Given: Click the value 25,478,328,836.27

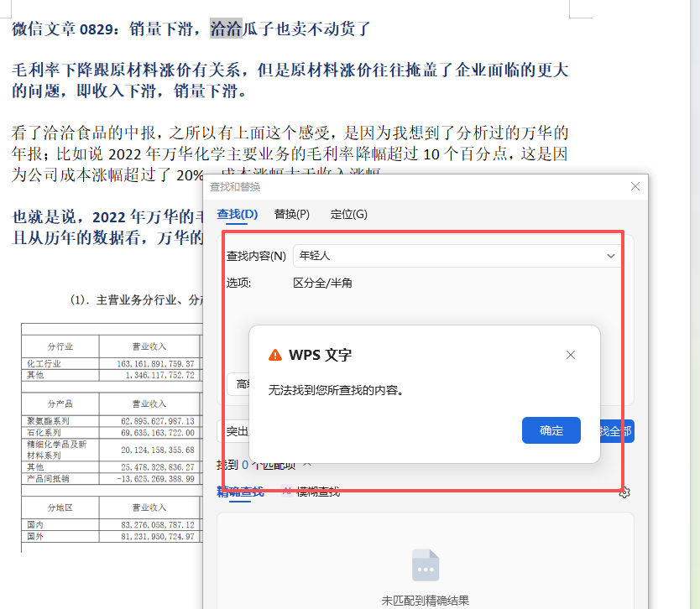Looking at the screenshot, I should 158,467.
